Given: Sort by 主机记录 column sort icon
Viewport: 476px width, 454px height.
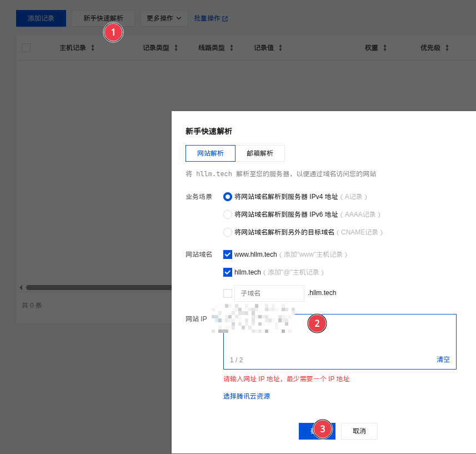Looking at the screenshot, I should click(93, 48).
